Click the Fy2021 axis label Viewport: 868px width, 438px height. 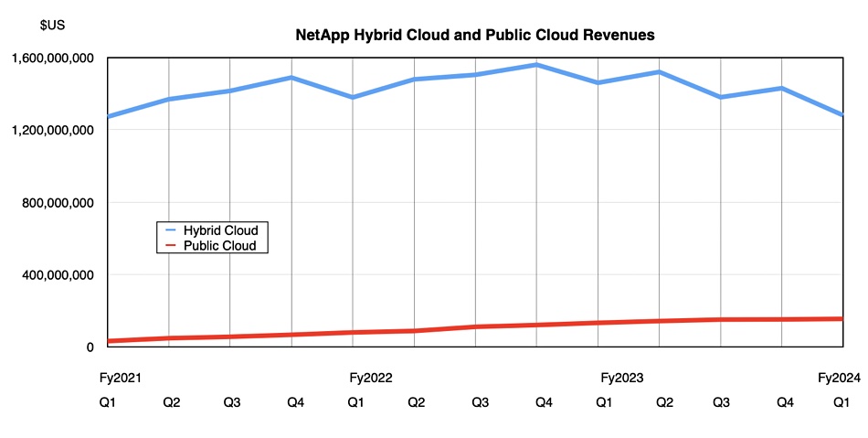[x=121, y=379]
